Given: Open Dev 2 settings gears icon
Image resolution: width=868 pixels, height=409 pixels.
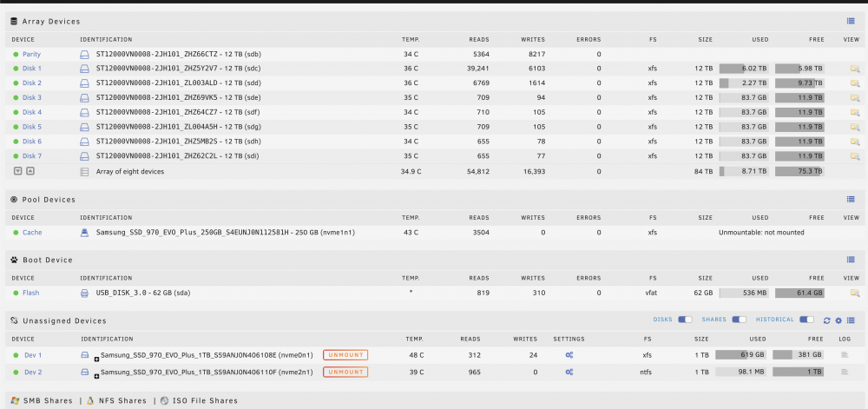Looking at the screenshot, I should [569, 373].
